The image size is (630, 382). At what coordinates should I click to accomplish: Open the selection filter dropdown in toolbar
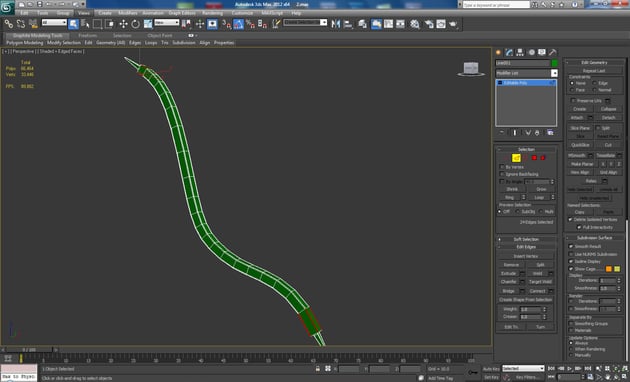click(x=54, y=23)
